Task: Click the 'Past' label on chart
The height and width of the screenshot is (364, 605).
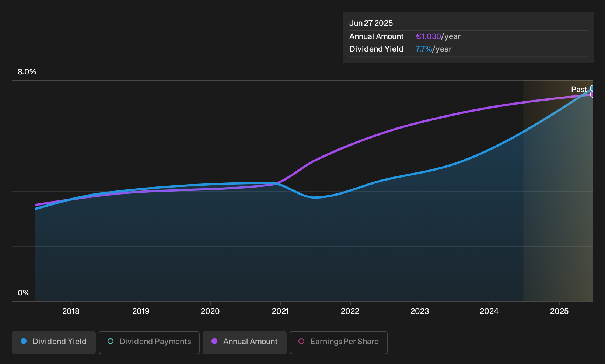Action: tap(579, 90)
